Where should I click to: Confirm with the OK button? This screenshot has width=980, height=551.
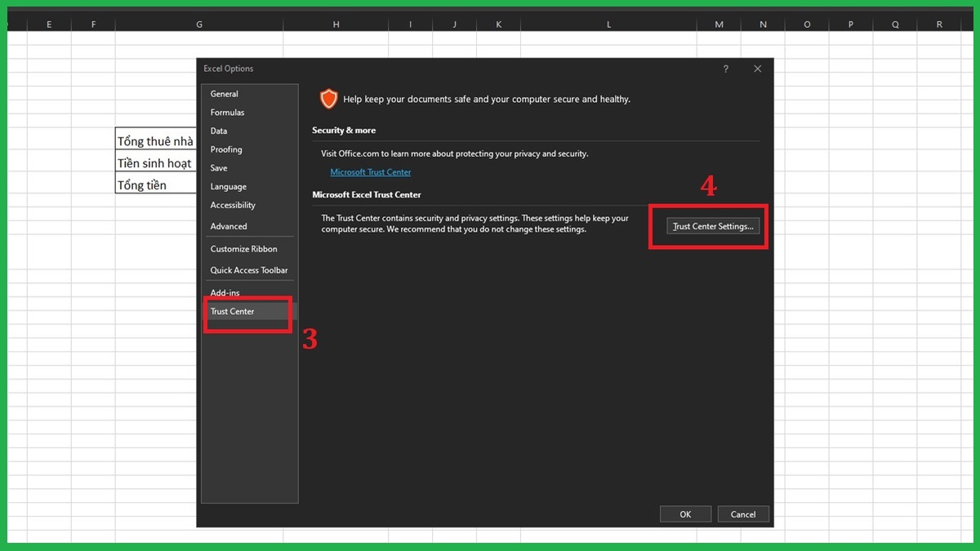click(685, 514)
